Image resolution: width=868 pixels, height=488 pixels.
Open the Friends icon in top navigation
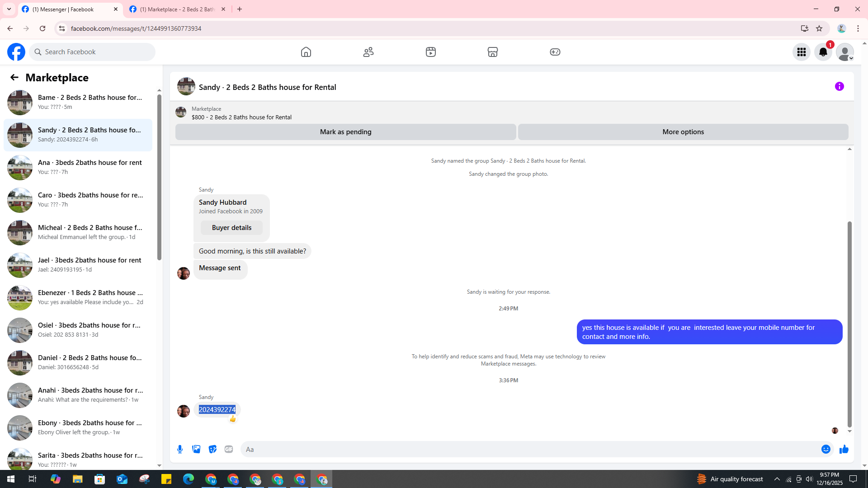point(368,52)
